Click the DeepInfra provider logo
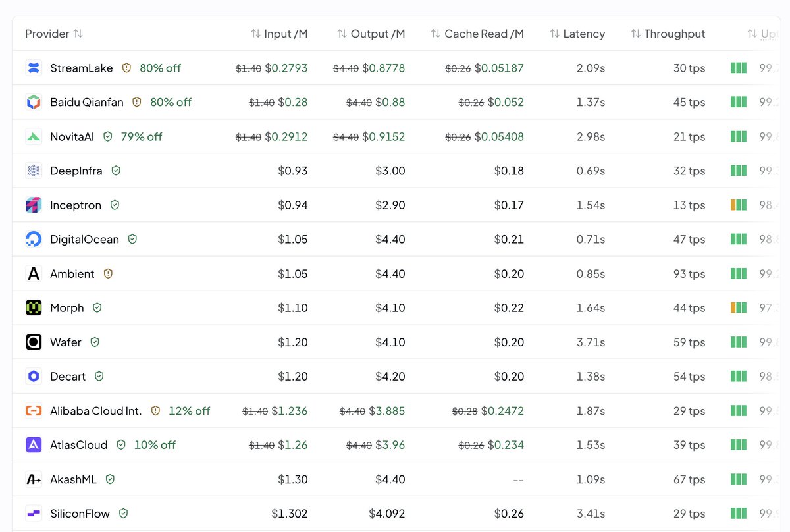790x532 pixels. [x=34, y=171]
